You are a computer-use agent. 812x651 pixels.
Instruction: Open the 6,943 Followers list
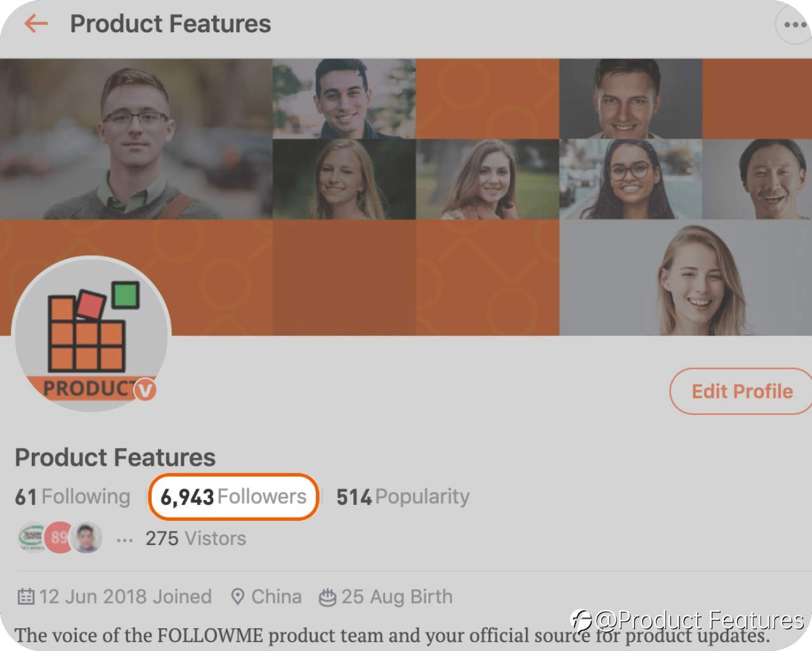pyautogui.click(x=233, y=496)
